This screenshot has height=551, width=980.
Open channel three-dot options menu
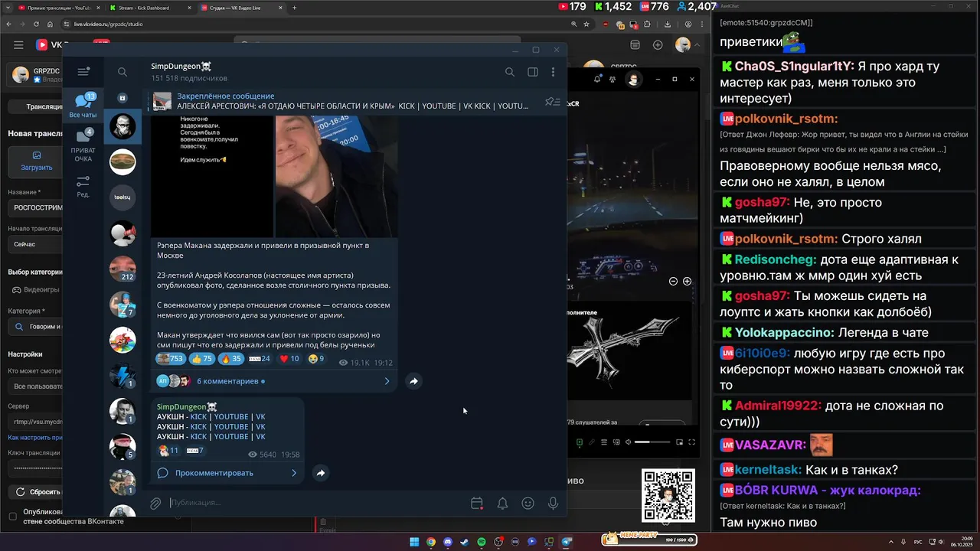point(553,72)
